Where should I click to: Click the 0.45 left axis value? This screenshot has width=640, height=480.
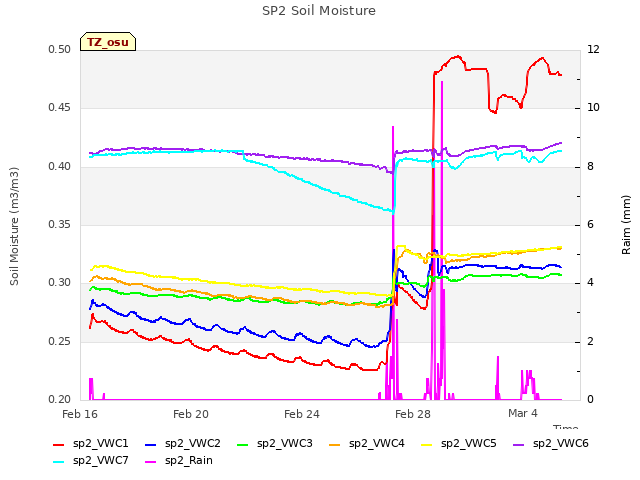(x=60, y=108)
